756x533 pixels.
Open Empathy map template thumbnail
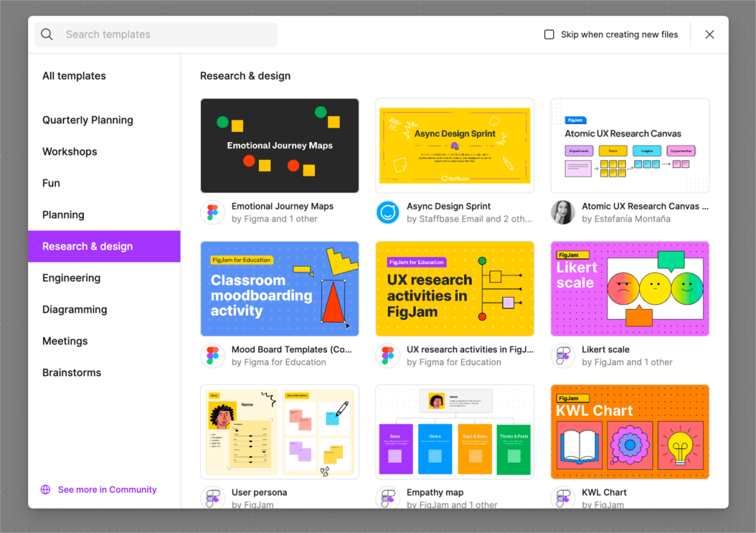[x=455, y=431]
